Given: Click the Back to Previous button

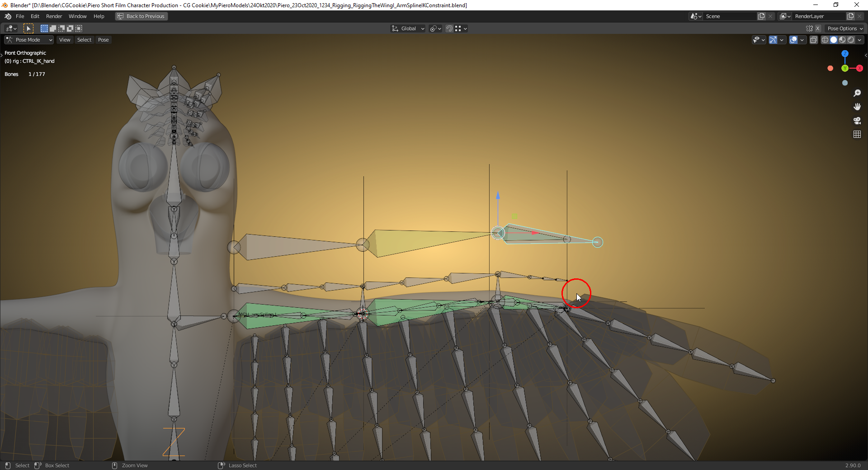Looking at the screenshot, I should tap(141, 16).
